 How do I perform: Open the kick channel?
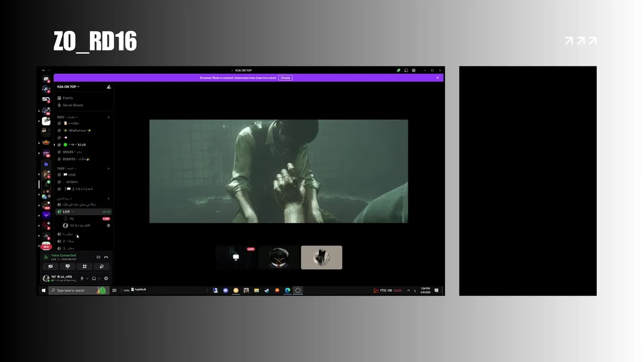pos(84,145)
